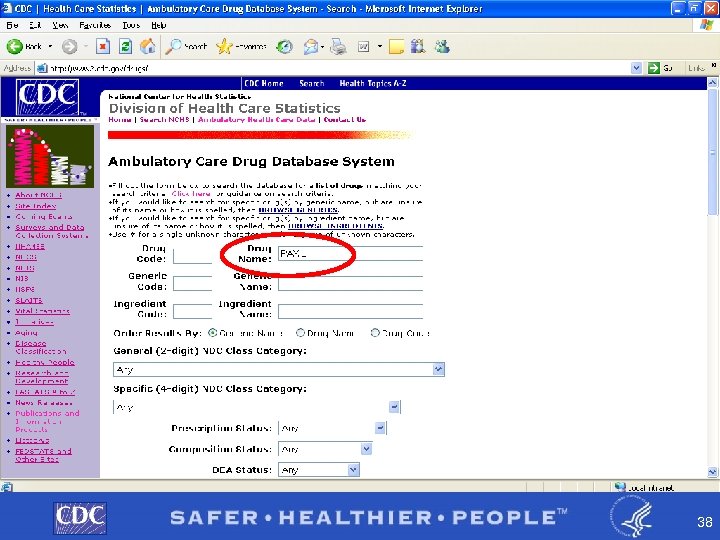Click the Drug Code input field
720x540 pixels.
pos(192,256)
